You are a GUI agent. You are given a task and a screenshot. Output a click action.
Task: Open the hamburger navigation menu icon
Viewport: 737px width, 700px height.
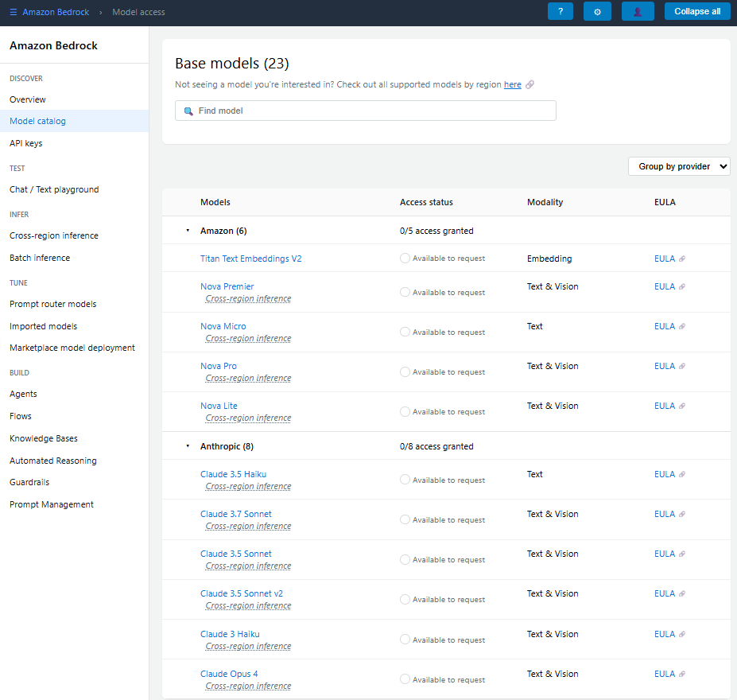coord(14,12)
